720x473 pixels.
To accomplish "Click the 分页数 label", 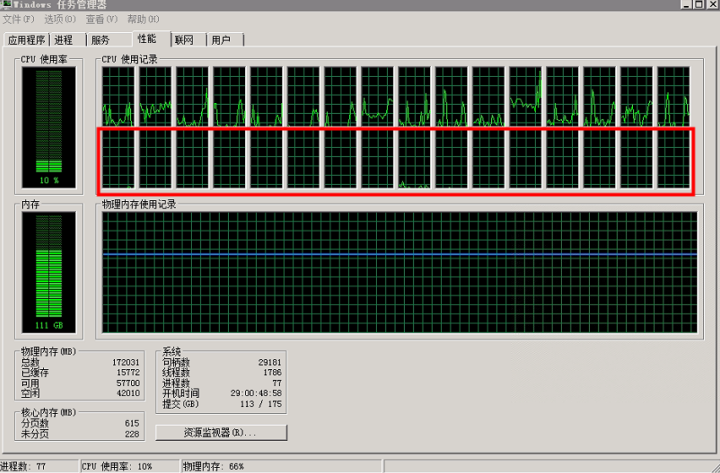I will pyautogui.click(x=35, y=423).
